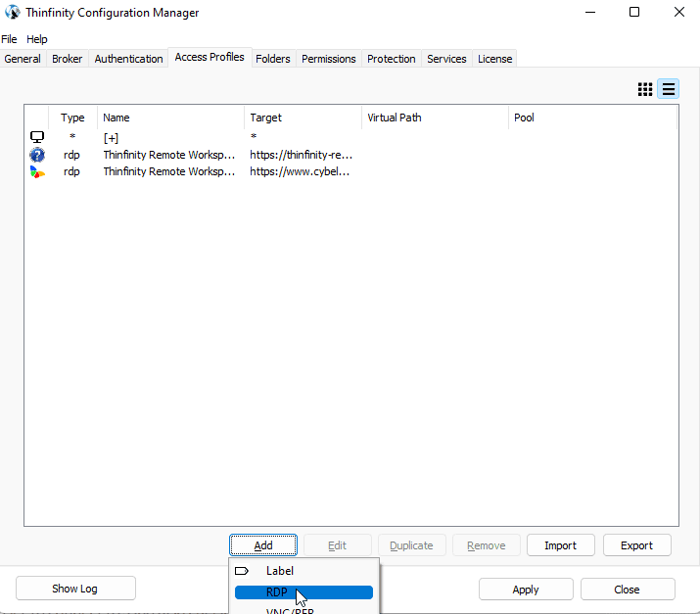Viewport: 700px width, 614px height.
Task: Sort list by Name column header
Action: pos(170,118)
